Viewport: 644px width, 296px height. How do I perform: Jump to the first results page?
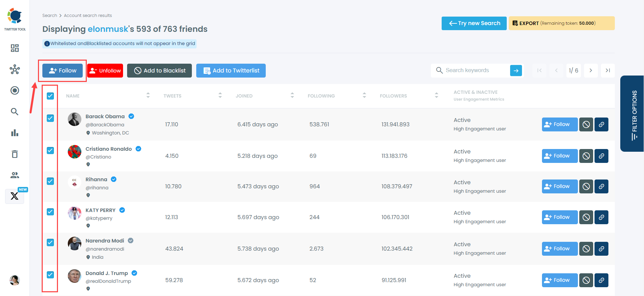tap(539, 70)
